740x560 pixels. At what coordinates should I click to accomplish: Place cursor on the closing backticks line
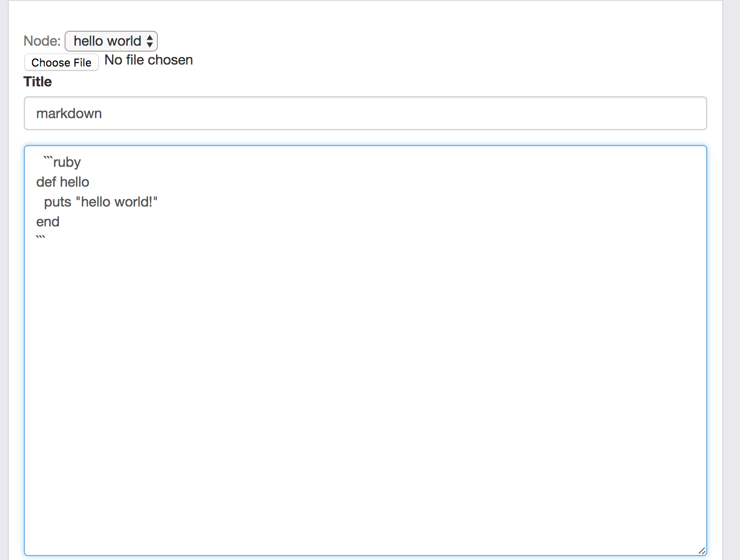[x=41, y=238]
